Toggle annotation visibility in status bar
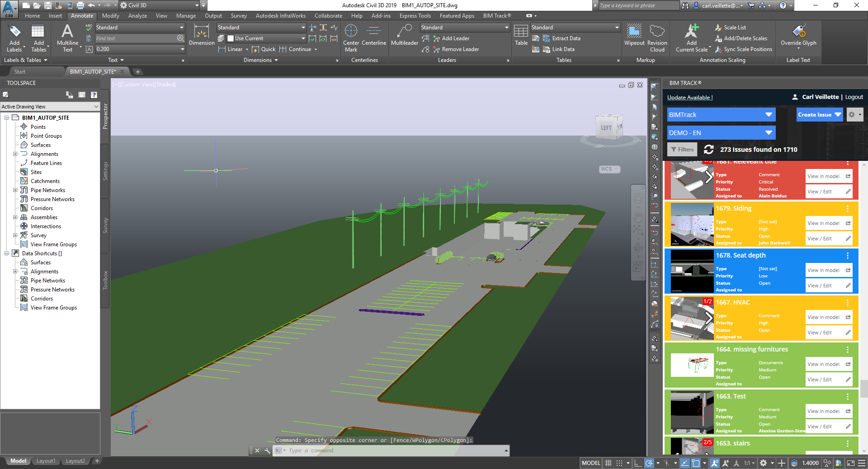The width and height of the screenshot is (868, 469). pyautogui.click(x=715, y=463)
